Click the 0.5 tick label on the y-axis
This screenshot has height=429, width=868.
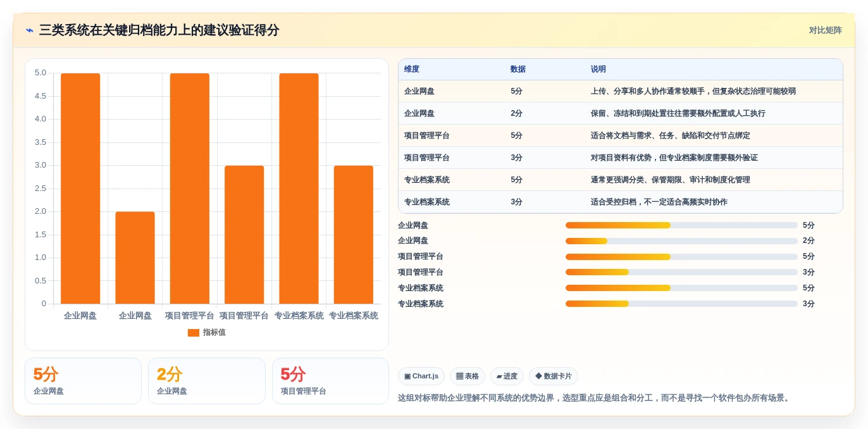click(40, 281)
